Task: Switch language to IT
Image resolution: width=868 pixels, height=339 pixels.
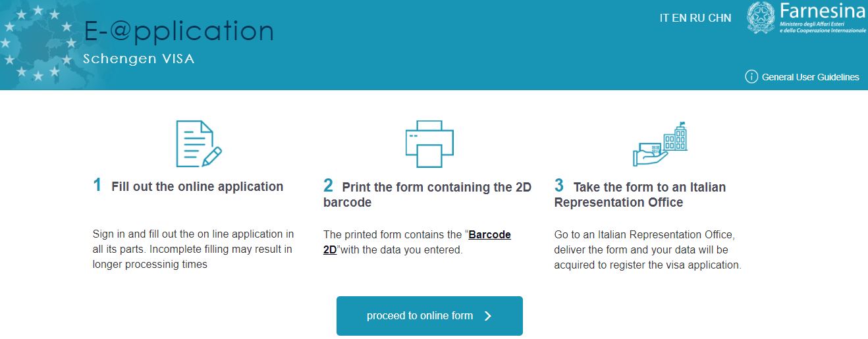Action: (x=665, y=18)
